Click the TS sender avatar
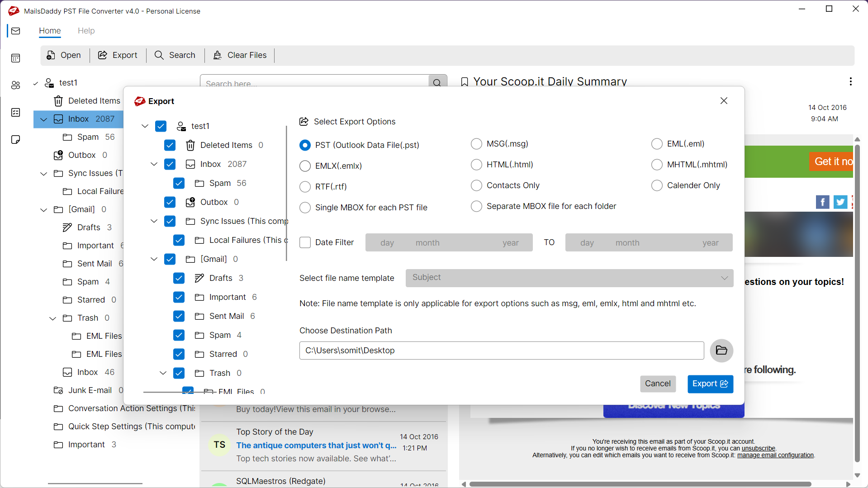Viewport: 868px width, 488px height. point(219,445)
